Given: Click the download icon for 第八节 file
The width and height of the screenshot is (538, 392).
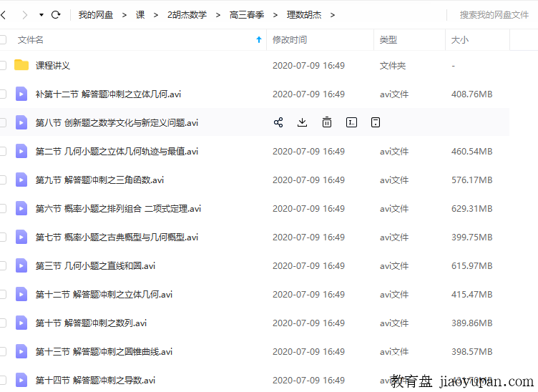Looking at the screenshot, I should (303, 122).
